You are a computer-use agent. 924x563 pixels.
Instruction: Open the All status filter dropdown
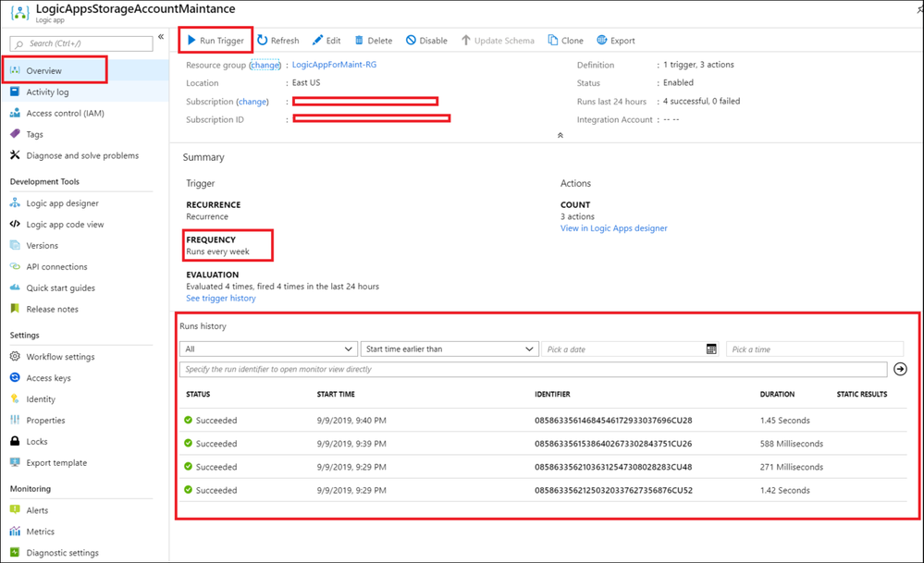(x=269, y=349)
